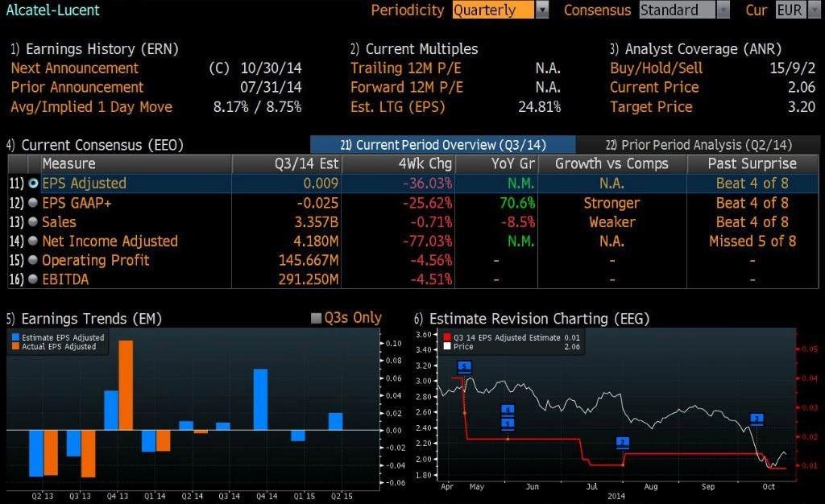Image resolution: width=825 pixels, height=504 pixels.
Task: Select the Operating Profit radio button
Action: click(33, 260)
